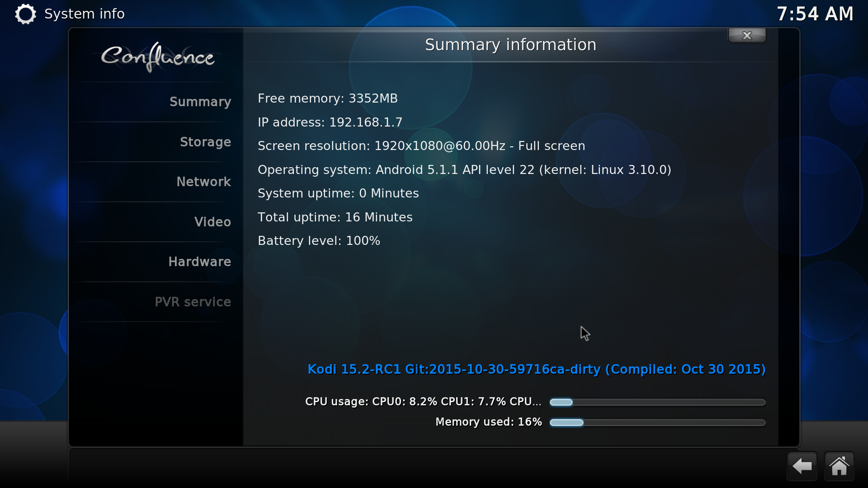Click the Total uptime: 16 Minutes line
The image size is (868, 488).
[335, 217]
